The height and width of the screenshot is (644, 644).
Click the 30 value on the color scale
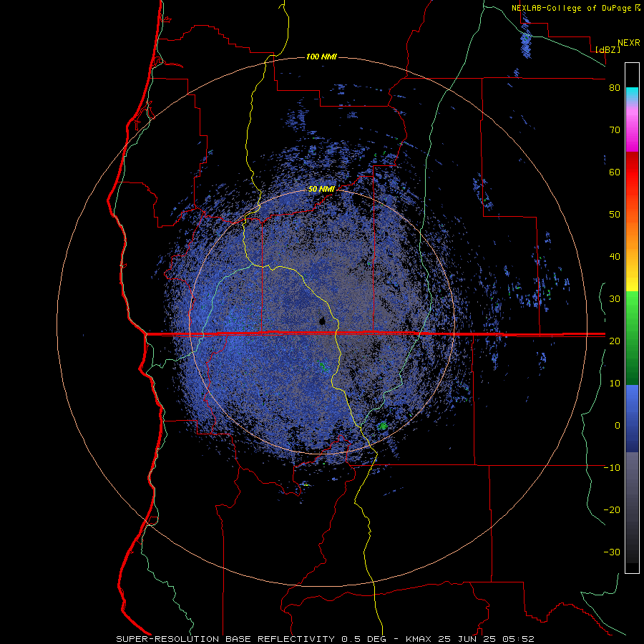(615, 299)
